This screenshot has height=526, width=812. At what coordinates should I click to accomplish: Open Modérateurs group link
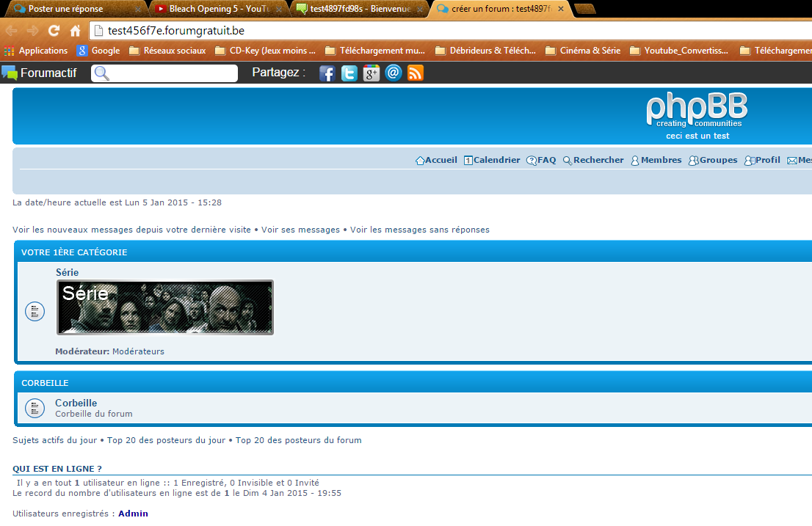click(x=138, y=351)
